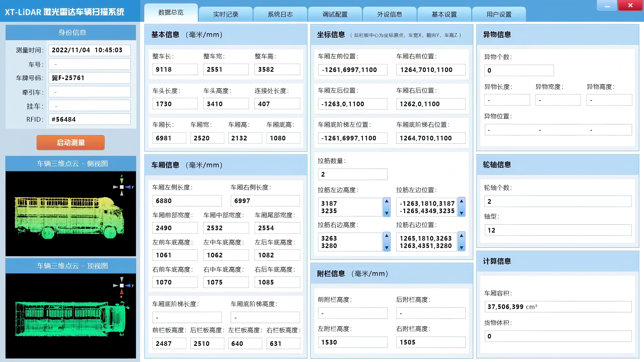
Task: Click the green Z axis arrow on side view gizmo
Action: pyautogui.click(x=122, y=181)
